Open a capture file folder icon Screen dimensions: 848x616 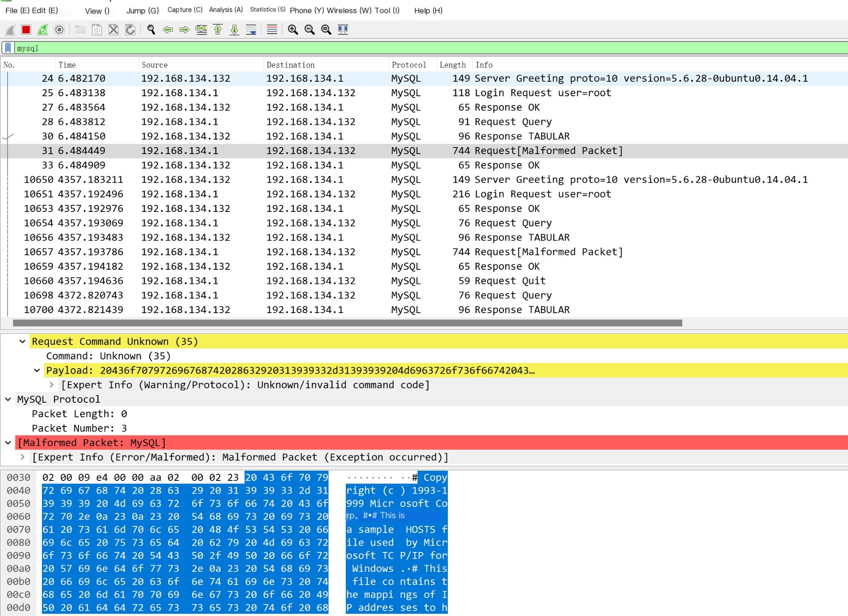click(80, 30)
